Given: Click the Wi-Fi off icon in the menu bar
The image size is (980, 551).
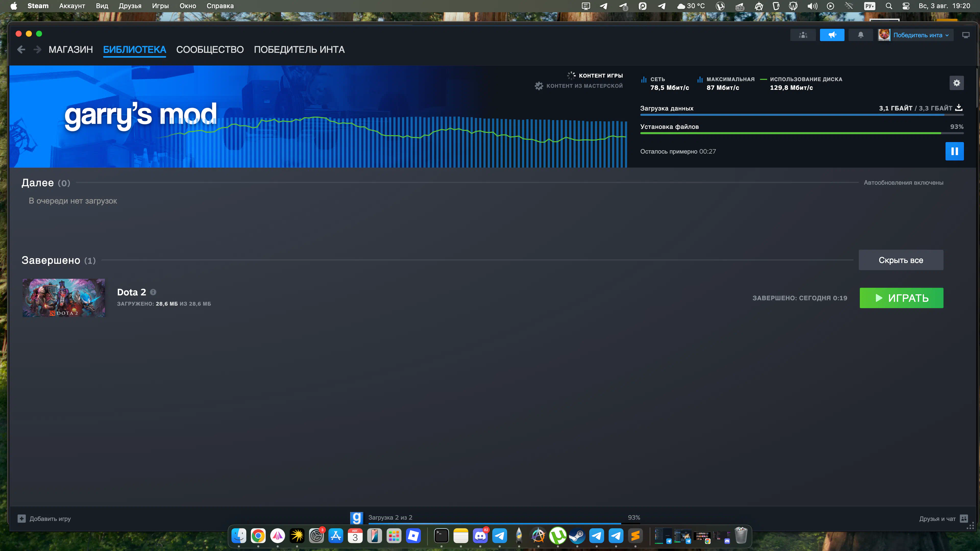Looking at the screenshot, I should (849, 6).
